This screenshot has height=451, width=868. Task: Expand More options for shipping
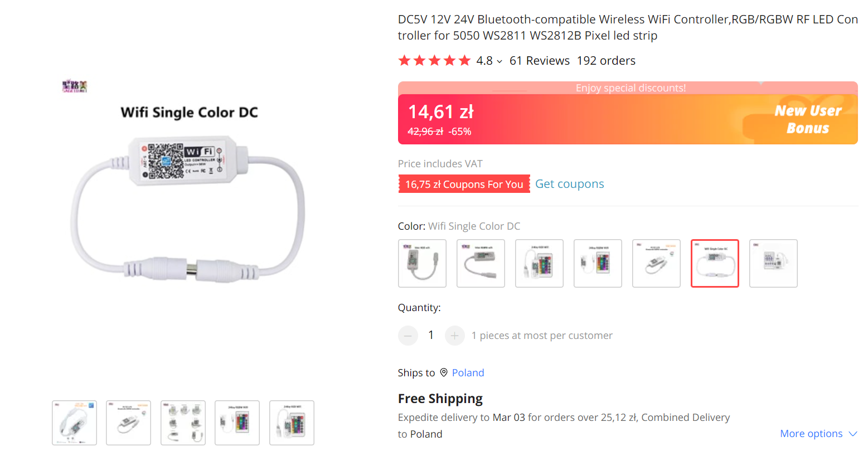818,434
